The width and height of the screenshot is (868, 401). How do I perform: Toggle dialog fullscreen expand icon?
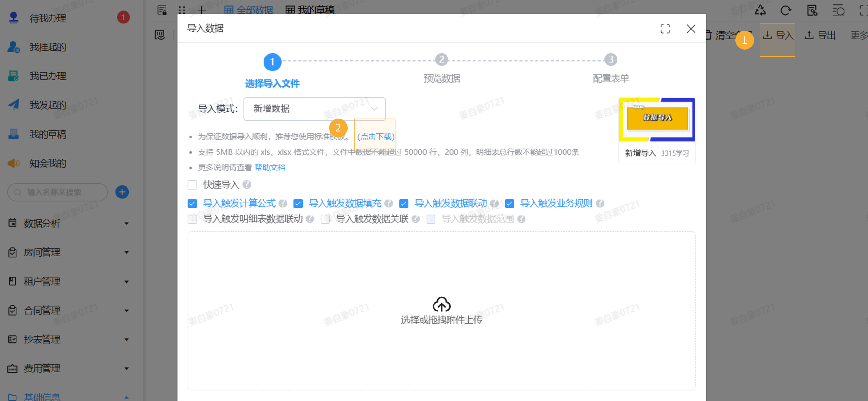click(x=665, y=29)
